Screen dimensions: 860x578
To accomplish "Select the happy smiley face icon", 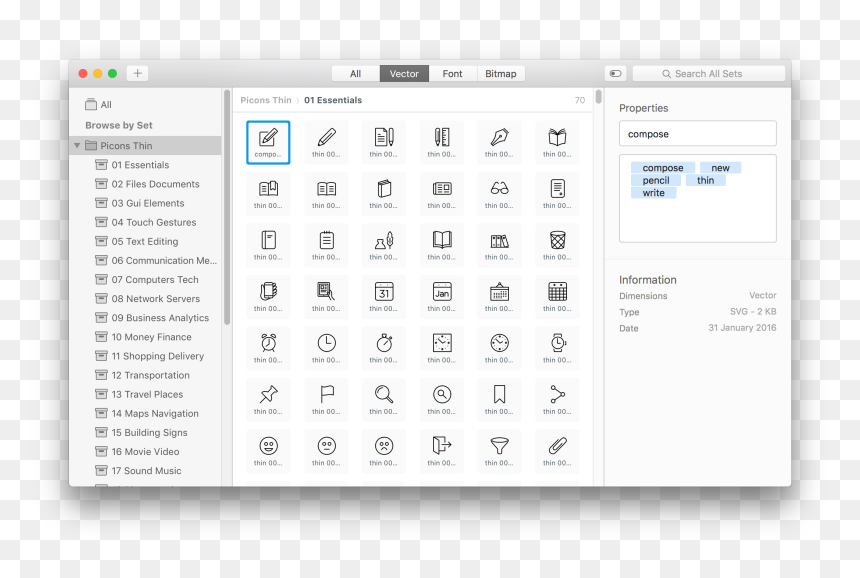I will tap(268, 451).
